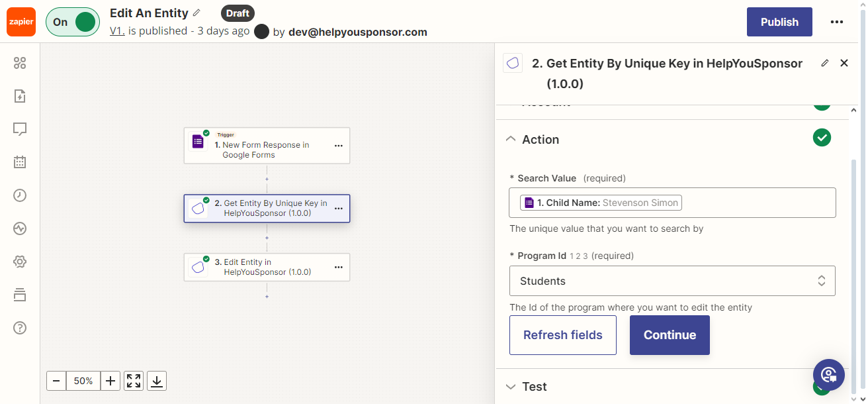
Task: Open options menu for step 1 Google Forms
Action: tap(339, 145)
